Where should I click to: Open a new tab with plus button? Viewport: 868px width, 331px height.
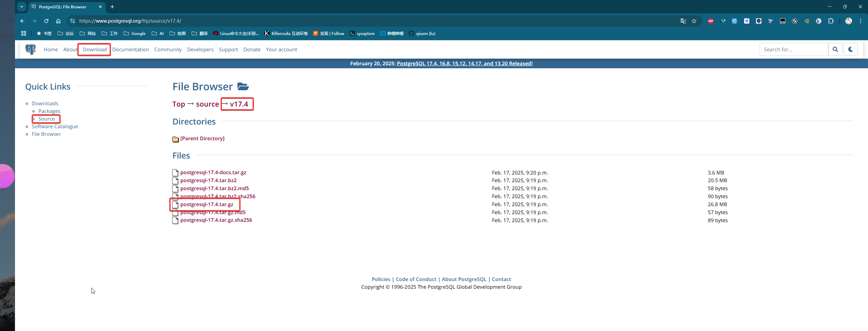[112, 7]
